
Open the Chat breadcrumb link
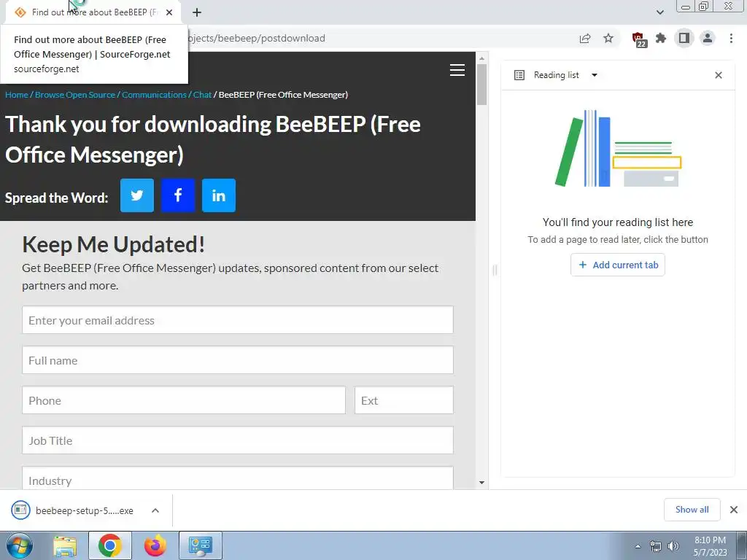click(x=202, y=95)
